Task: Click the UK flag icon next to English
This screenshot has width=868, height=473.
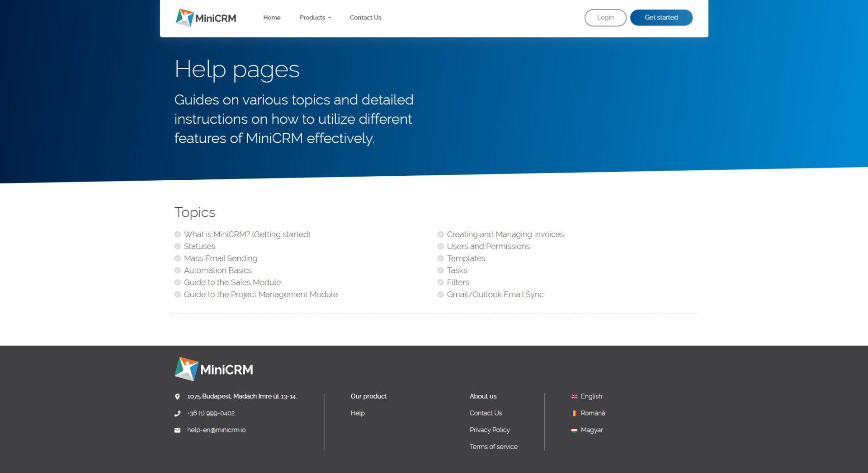Action: 574,397
